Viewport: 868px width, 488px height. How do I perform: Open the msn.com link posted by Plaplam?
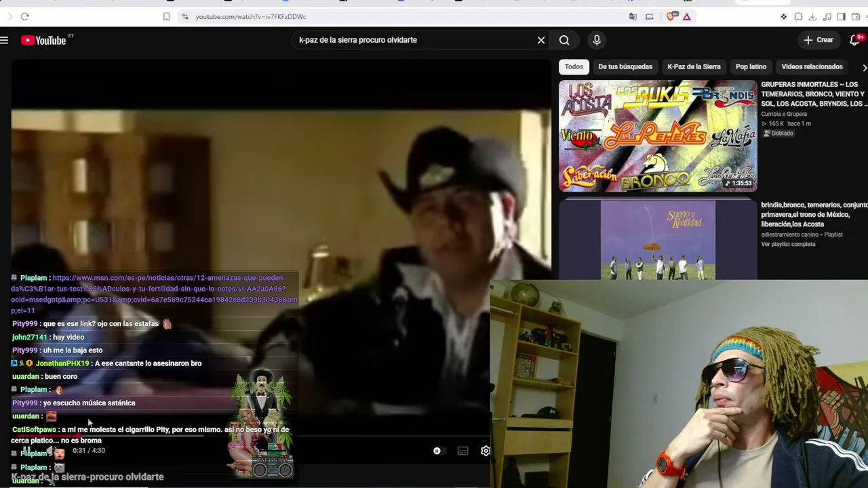(x=154, y=294)
